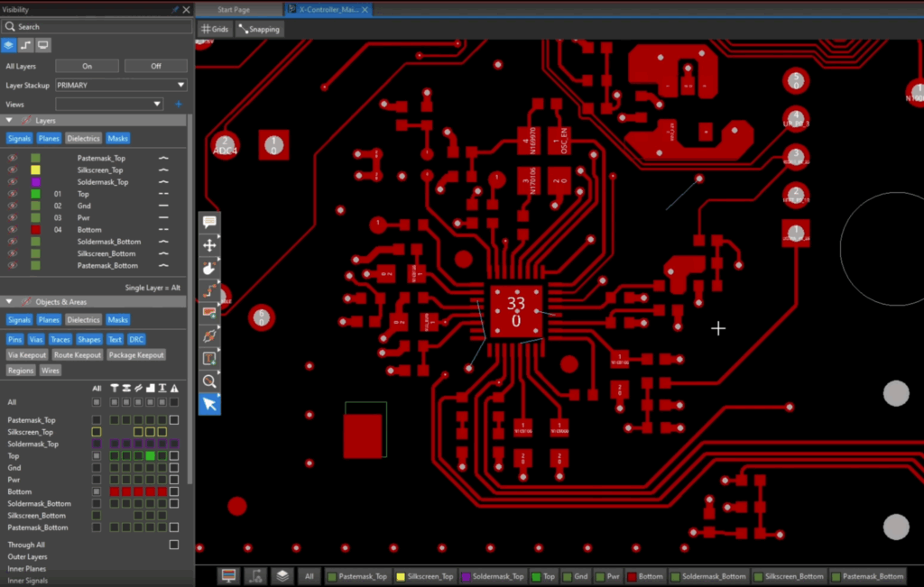The image size is (924, 587).
Task: Hide the Bottom layer using its eye toggle
Action: 12,229
